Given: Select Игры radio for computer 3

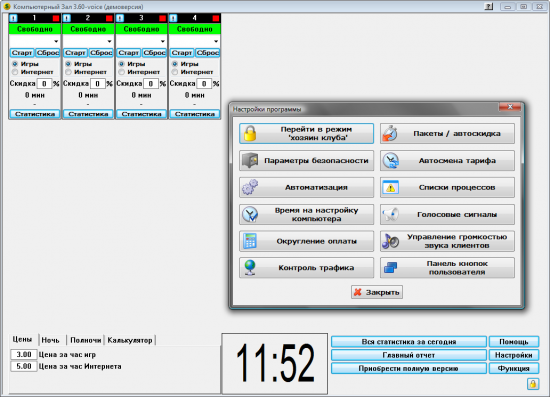Looking at the screenshot, I should pos(122,64).
